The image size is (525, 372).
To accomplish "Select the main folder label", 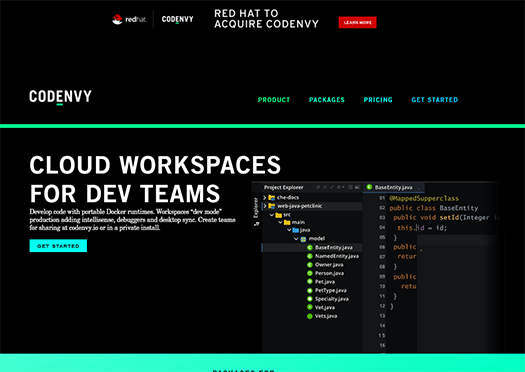I will 298,222.
